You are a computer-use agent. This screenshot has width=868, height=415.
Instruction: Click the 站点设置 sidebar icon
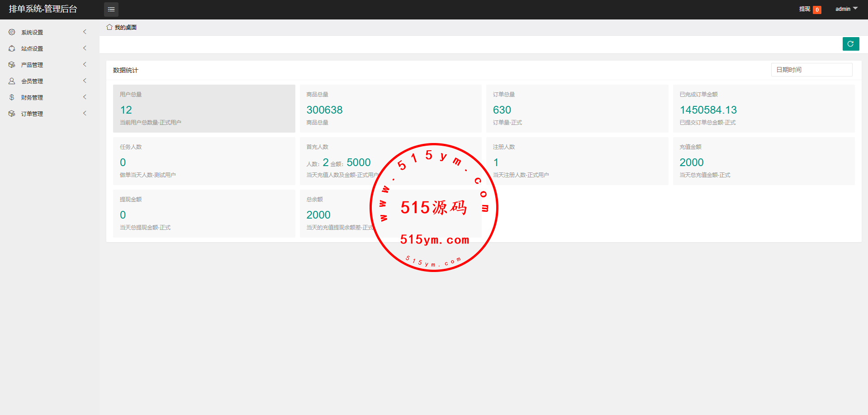(x=12, y=48)
